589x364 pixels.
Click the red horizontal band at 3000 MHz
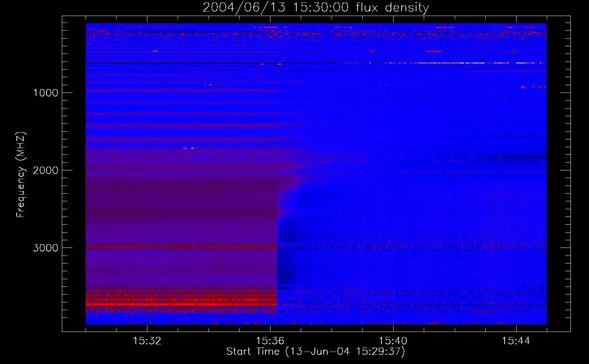(181, 247)
